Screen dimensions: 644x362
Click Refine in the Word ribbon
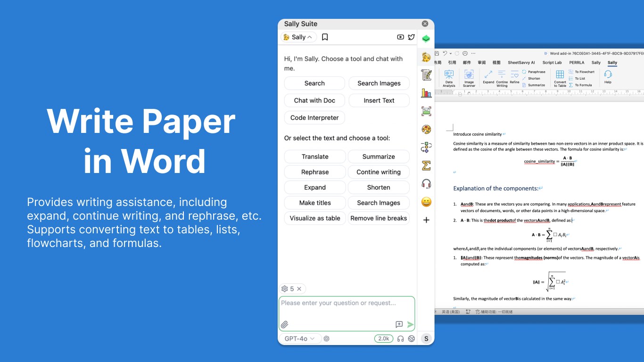pyautogui.click(x=514, y=77)
